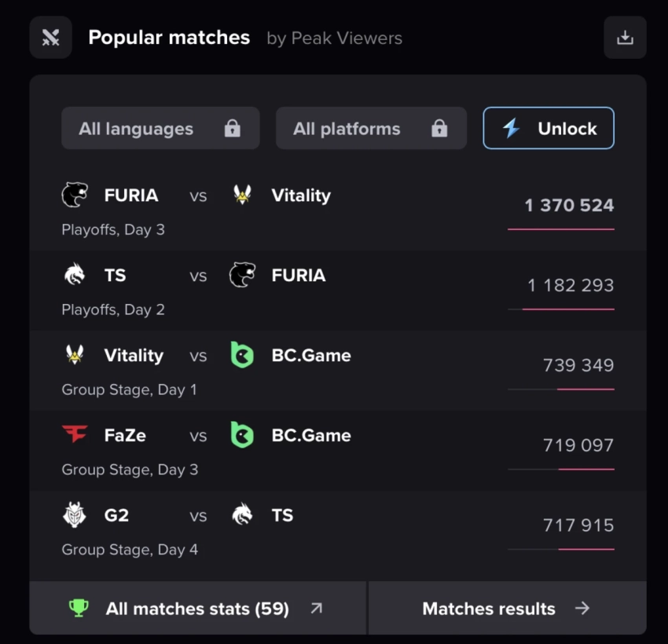Click BC.Game logo in the FaZe match row
The width and height of the screenshot is (668, 644).
(x=242, y=434)
